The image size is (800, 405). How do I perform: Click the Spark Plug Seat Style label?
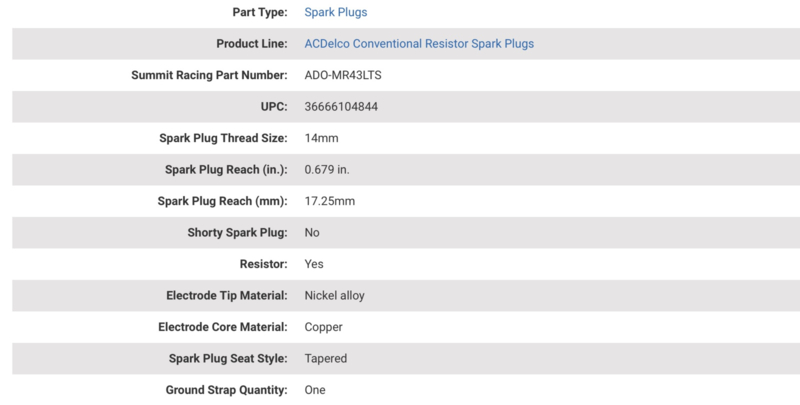pos(228,359)
